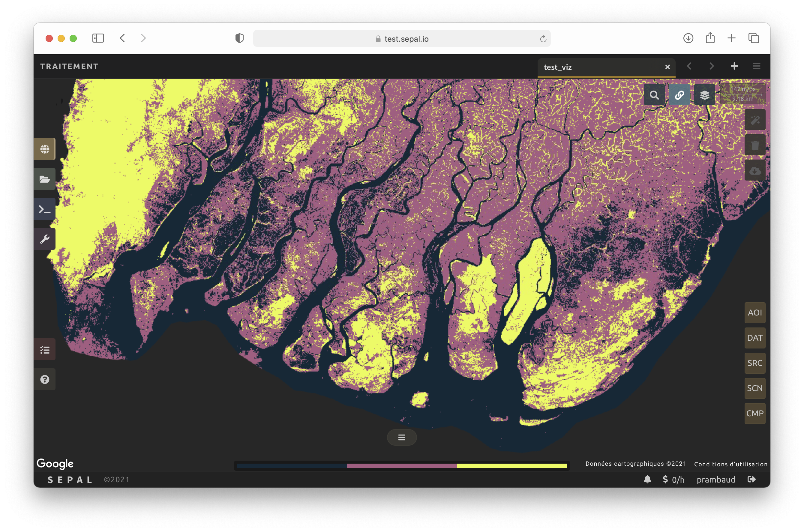Click the magic wand auto-select button
Viewport: 804px width, 532px height.
[755, 120]
